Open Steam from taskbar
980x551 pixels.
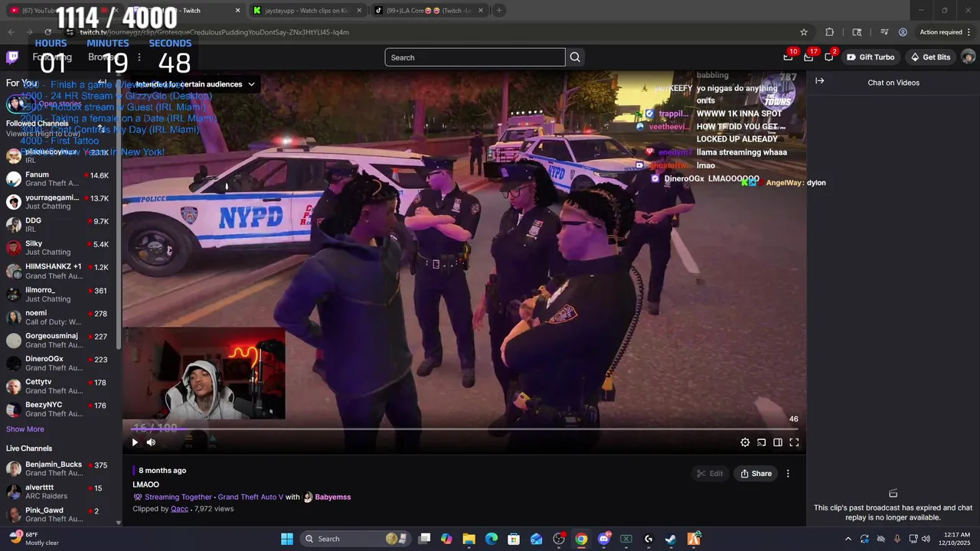coord(671,539)
